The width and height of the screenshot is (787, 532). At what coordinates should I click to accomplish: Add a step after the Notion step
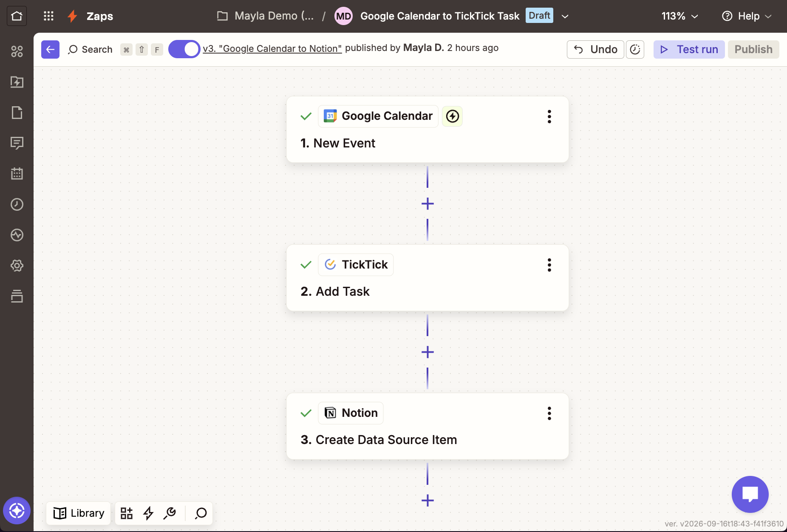pos(427,500)
